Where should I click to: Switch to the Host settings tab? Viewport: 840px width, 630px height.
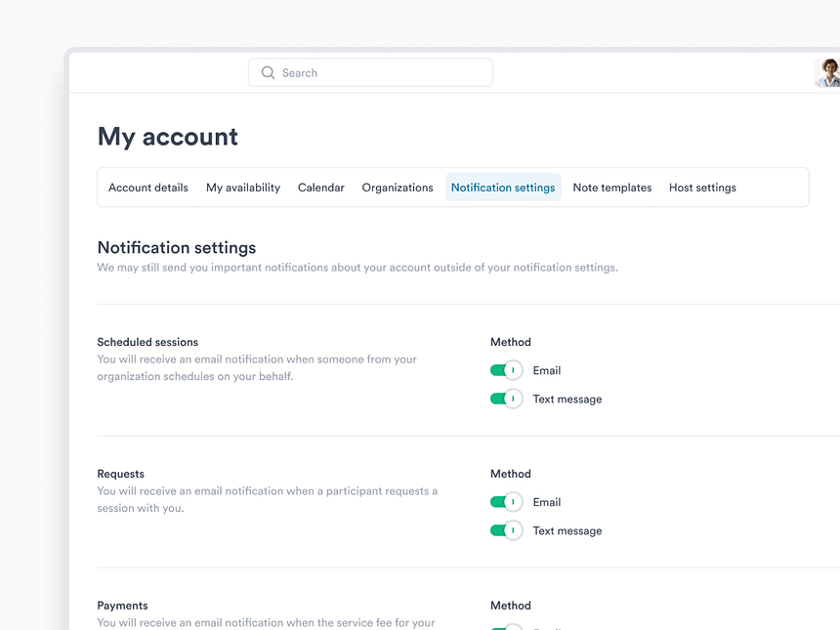tap(702, 188)
